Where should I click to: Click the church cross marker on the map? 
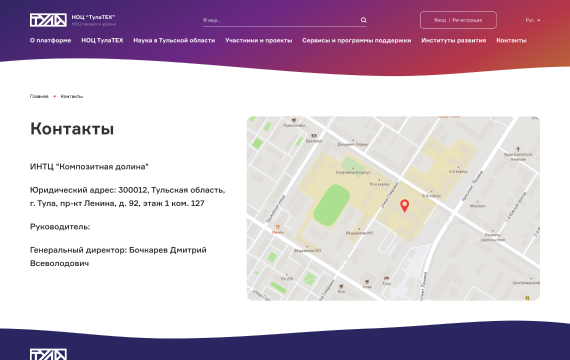(x=518, y=149)
